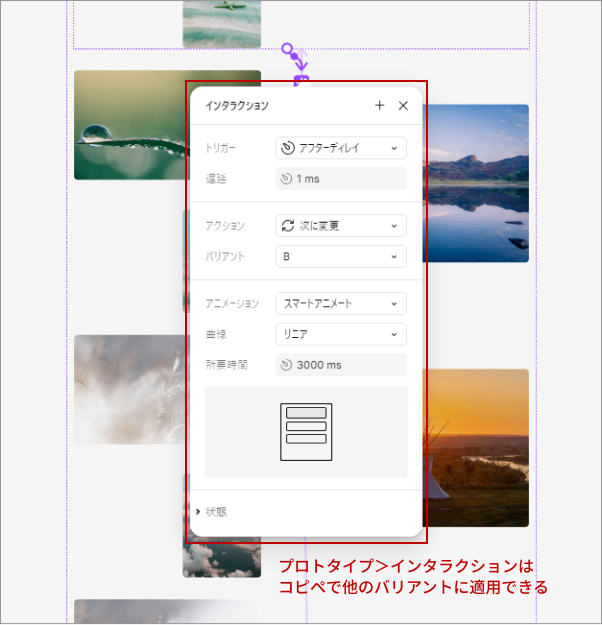Select the sunset tent landscape image
The width and height of the screenshot is (602, 625).
[x=478, y=447]
